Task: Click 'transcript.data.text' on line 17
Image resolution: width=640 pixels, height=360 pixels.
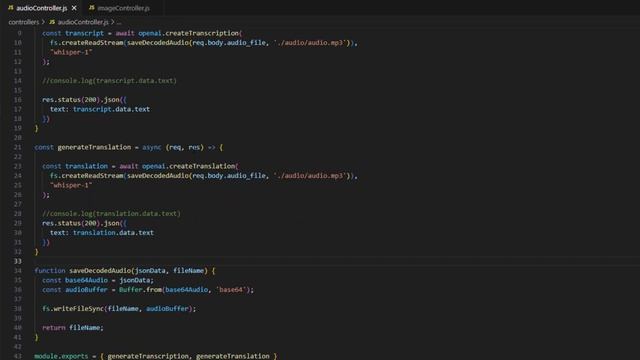Action: pos(111,109)
